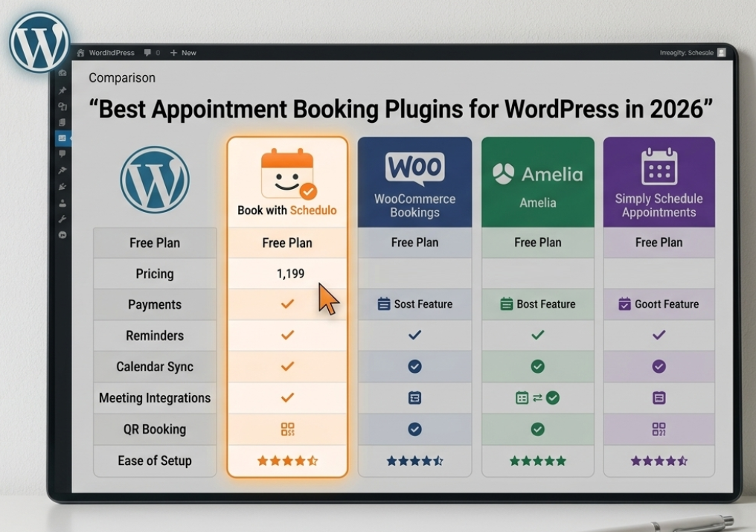
Task: Open the Appearance brush sidebar icon
Action: click(63, 170)
